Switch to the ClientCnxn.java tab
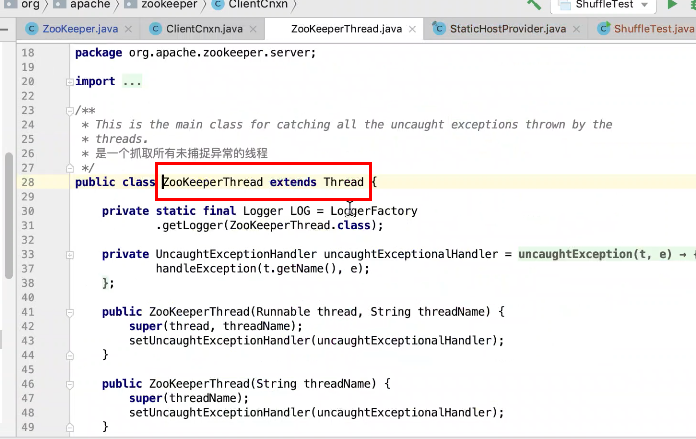 coord(204,29)
